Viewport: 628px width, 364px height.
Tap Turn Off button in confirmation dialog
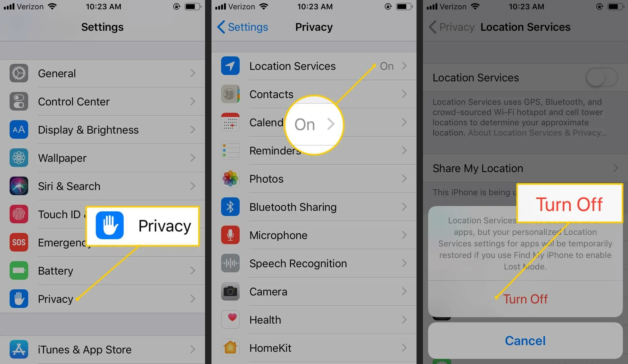pos(525,298)
